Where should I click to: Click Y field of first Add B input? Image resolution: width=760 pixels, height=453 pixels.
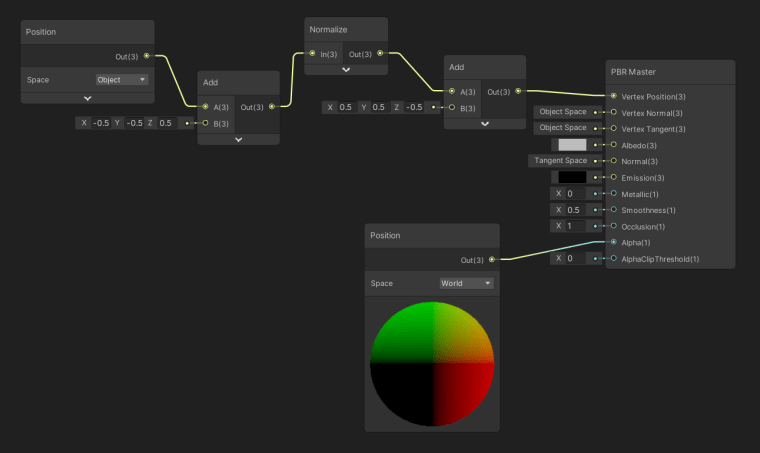pyautogui.click(x=134, y=123)
